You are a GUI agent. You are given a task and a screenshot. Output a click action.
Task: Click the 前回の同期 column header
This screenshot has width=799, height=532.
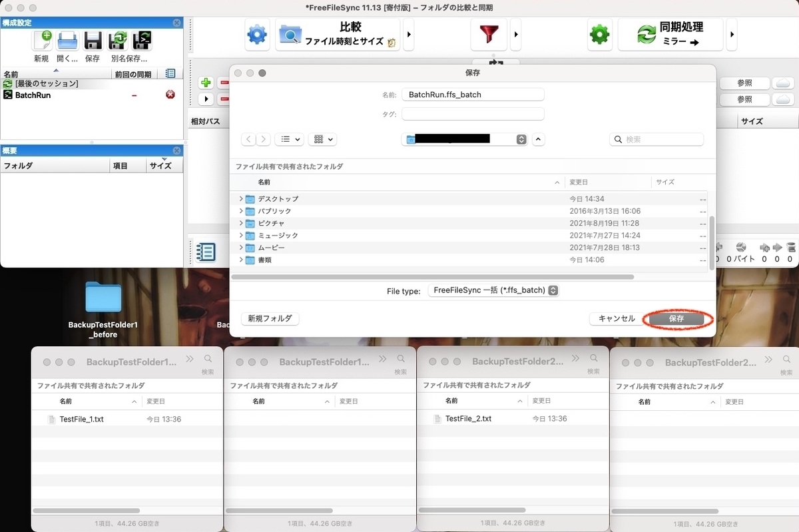point(133,74)
